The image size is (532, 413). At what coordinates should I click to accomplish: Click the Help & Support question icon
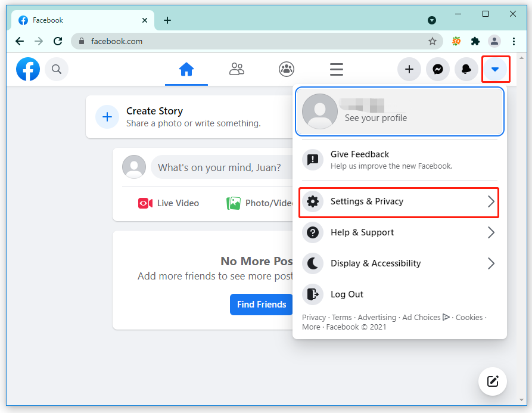pos(313,232)
